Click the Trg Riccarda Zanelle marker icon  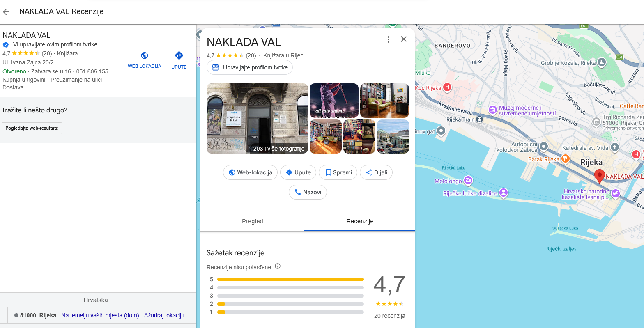596,122
